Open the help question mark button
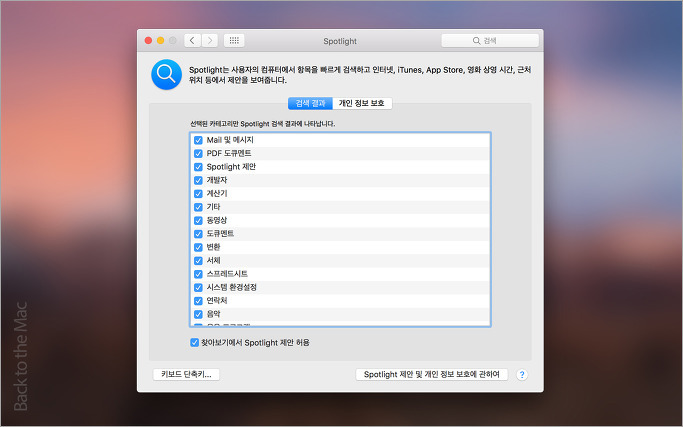Image resolution: width=683 pixels, height=427 pixels. [522, 375]
